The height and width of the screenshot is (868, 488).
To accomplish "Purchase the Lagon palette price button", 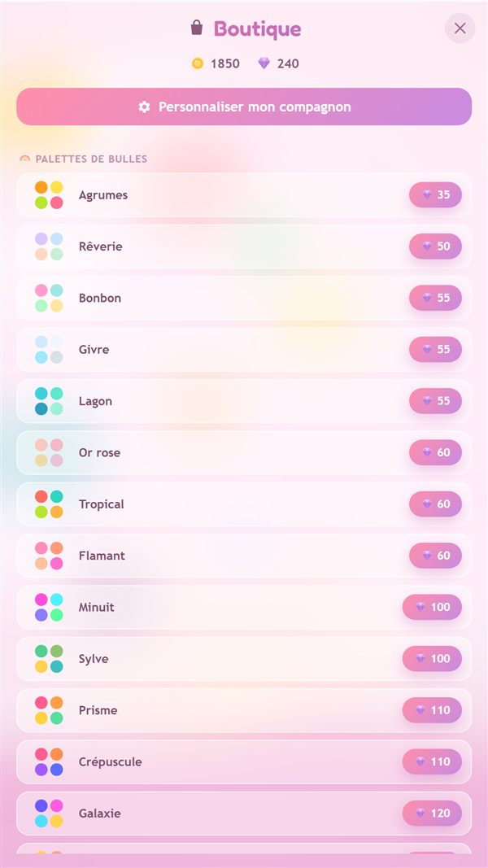I will (x=435, y=401).
